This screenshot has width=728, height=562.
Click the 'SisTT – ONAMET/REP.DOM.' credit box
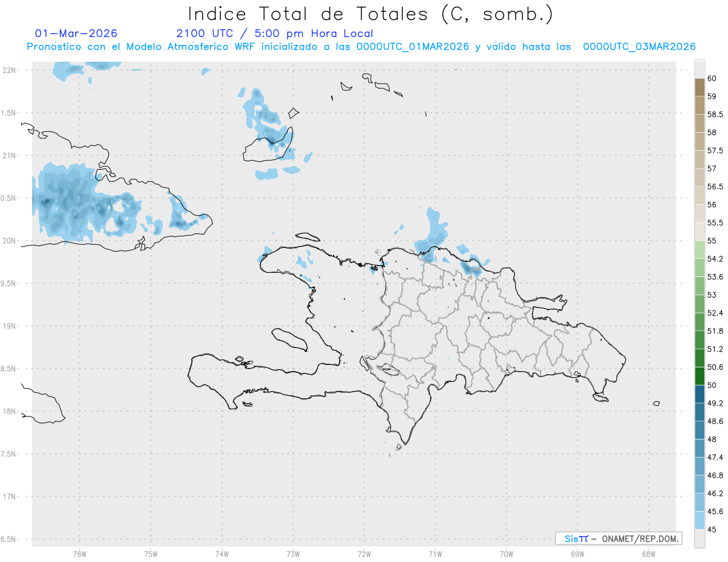tap(618, 538)
